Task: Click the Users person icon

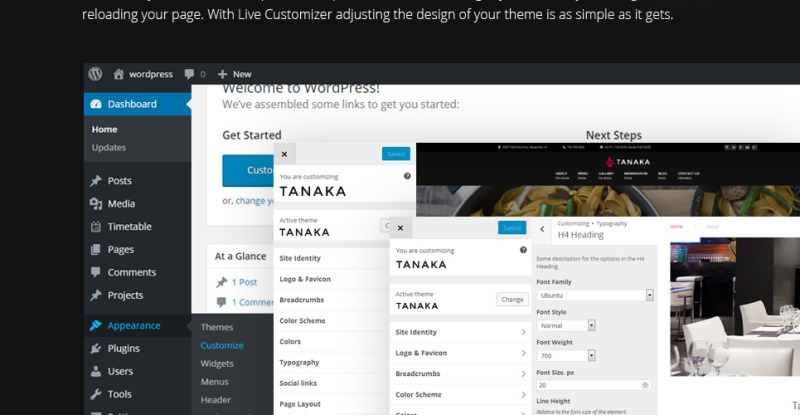Action: [96, 371]
